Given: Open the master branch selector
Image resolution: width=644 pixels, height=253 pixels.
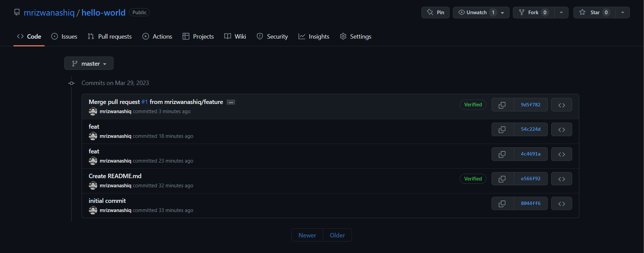Looking at the screenshot, I should pyautogui.click(x=89, y=63).
